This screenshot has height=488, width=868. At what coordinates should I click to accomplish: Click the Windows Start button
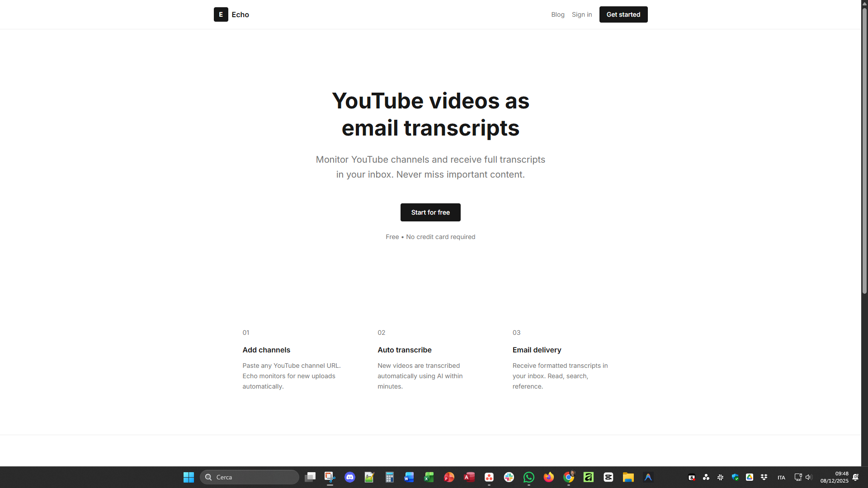coord(188,477)
